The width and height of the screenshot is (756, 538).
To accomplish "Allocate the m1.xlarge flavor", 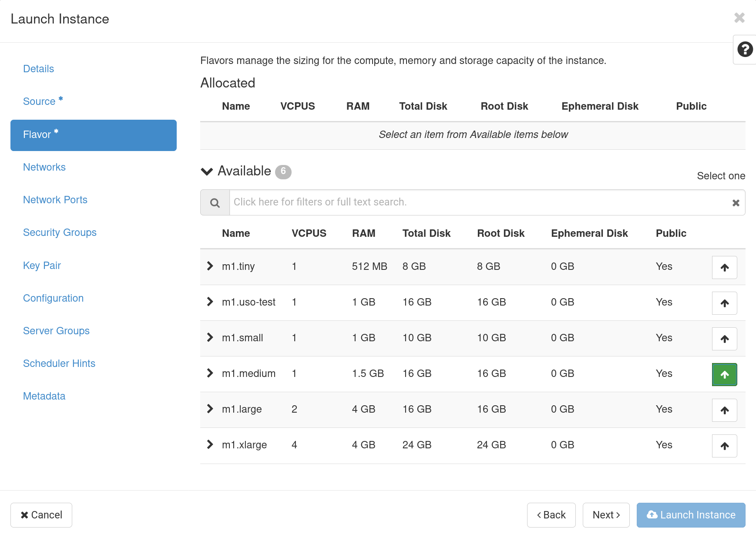I will coord(724,446).
